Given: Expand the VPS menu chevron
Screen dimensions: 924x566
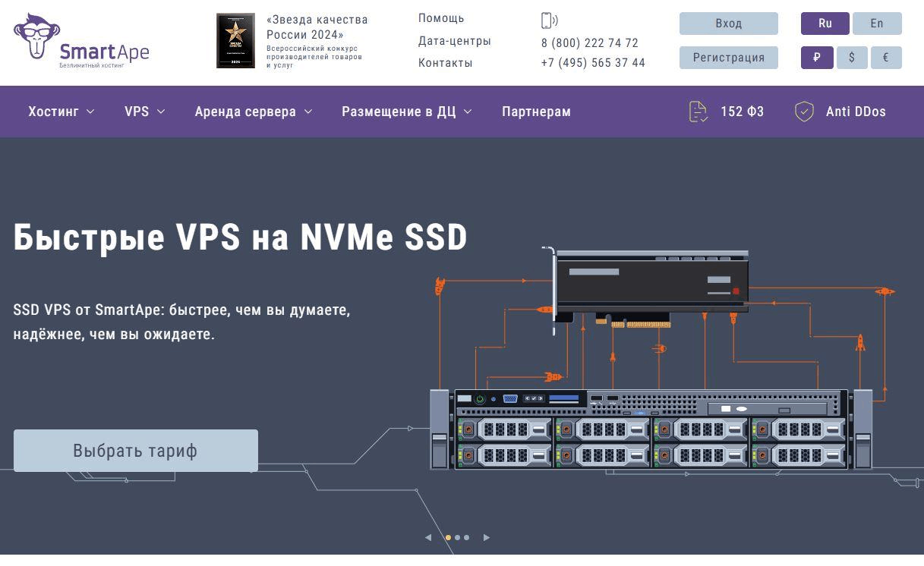Looking at the screenshot, I should (x=161, y=112).
